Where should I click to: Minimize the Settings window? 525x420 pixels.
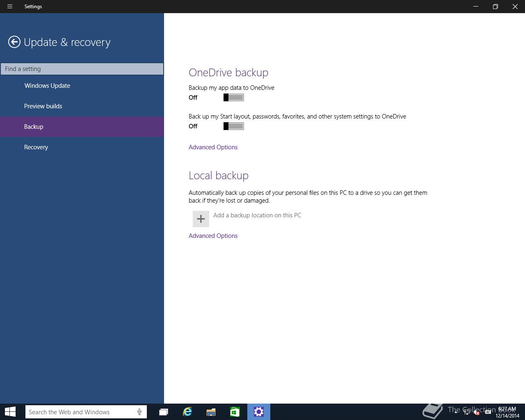coord(476,7)
